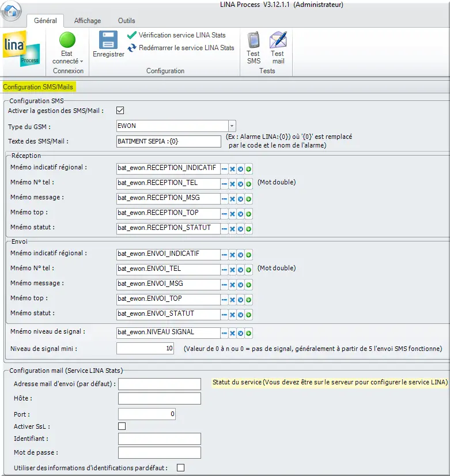Click the bat_ewon.RECEPTION_TEL text field
The width and height of the screenshot is (450, 476).
(168, 183)
